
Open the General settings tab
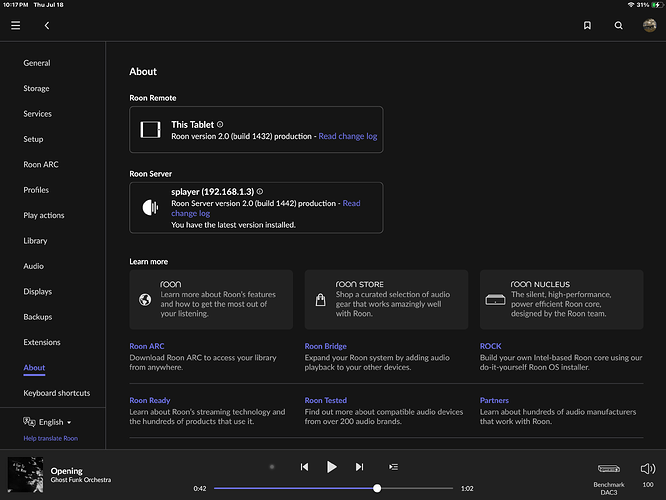[x=37, y=63]
